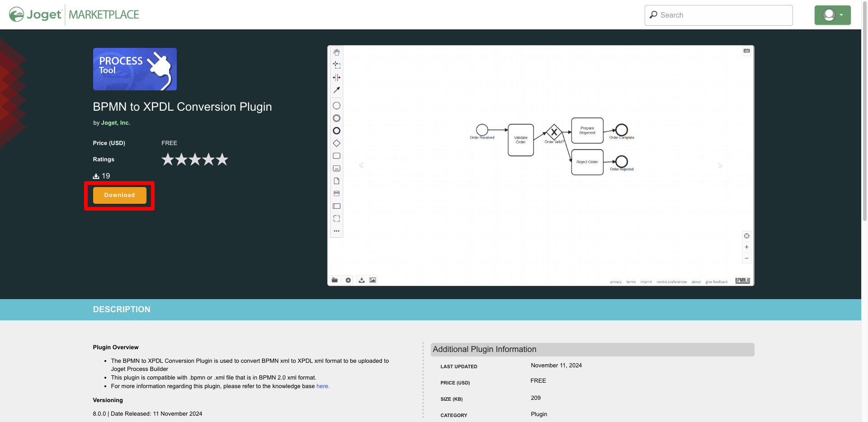Click the open folder icon below canvas
The height and width of the screenshot is (422, 868).
335,280
